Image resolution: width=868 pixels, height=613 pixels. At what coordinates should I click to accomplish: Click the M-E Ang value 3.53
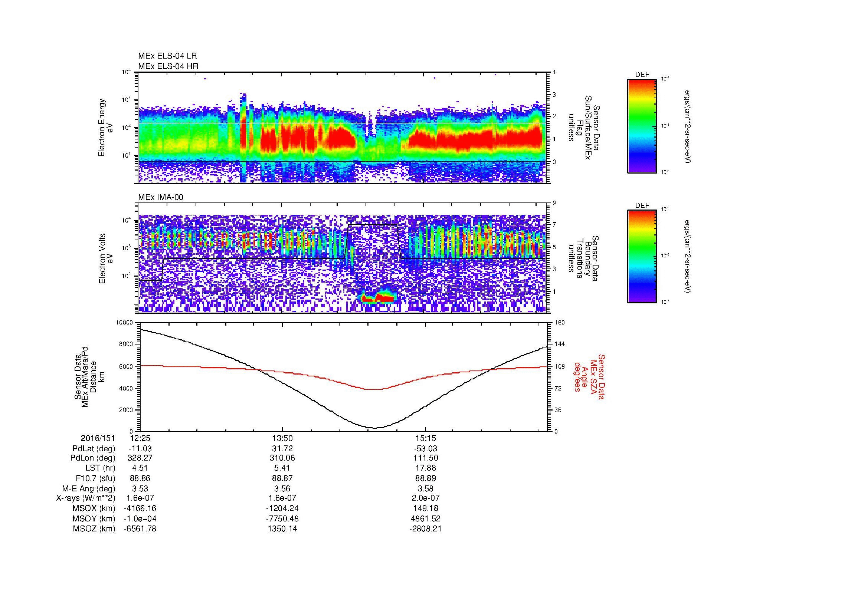[140, 488]
